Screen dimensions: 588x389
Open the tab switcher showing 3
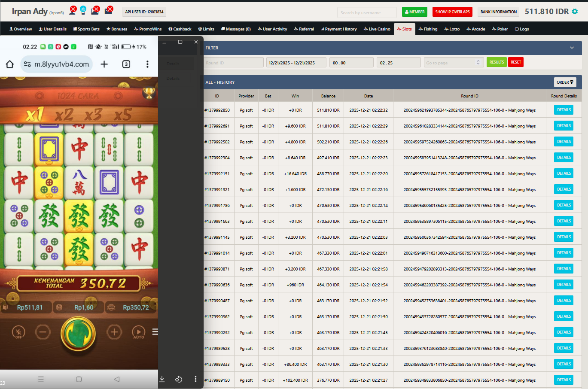(126, 64)
